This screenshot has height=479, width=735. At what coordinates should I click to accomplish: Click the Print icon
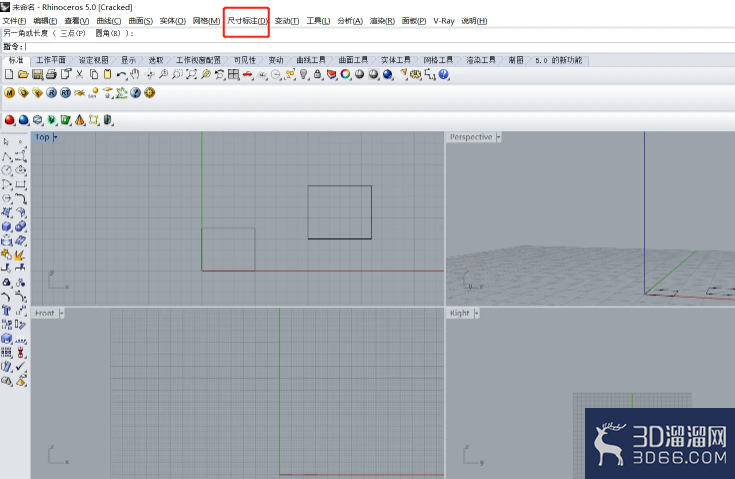[x=52, y=74]
